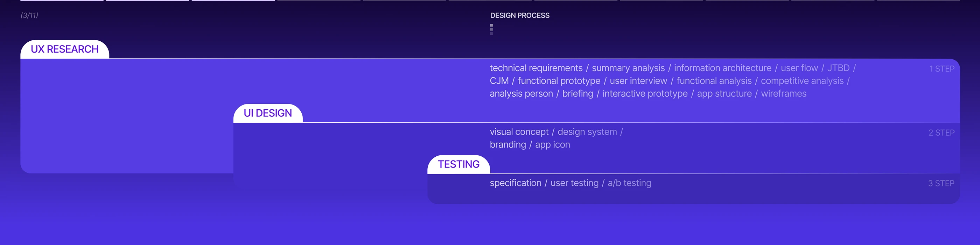Select the 3 STEP label
This screenshot has height=245, width=980.
pos(941,184)
